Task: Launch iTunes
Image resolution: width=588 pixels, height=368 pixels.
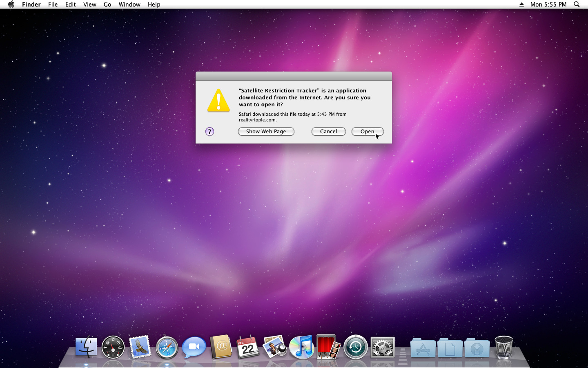Action: pyautogui.click(x=302, y=347)
